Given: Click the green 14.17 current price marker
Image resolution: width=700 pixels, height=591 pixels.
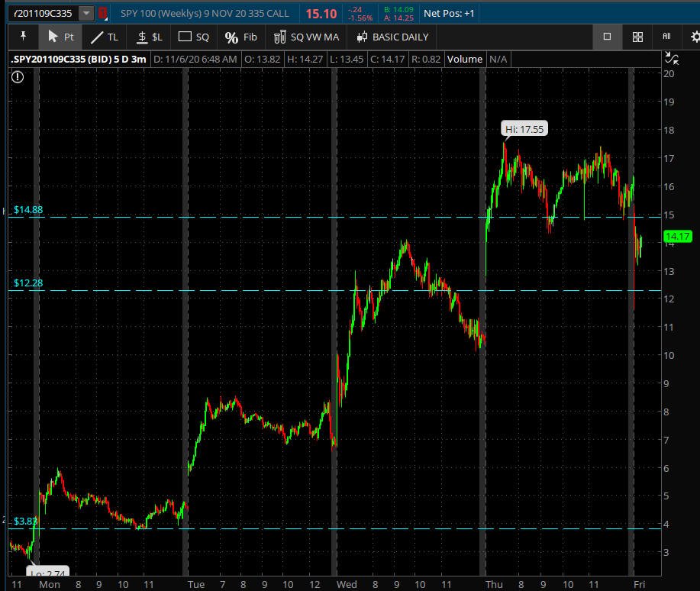Looking at the screenshot, I should tap(677, 237).
